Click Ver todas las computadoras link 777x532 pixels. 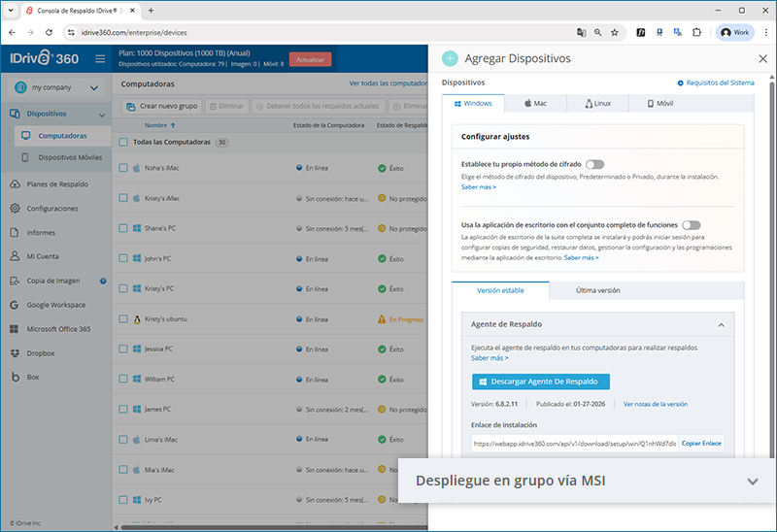tap(388, 83)
